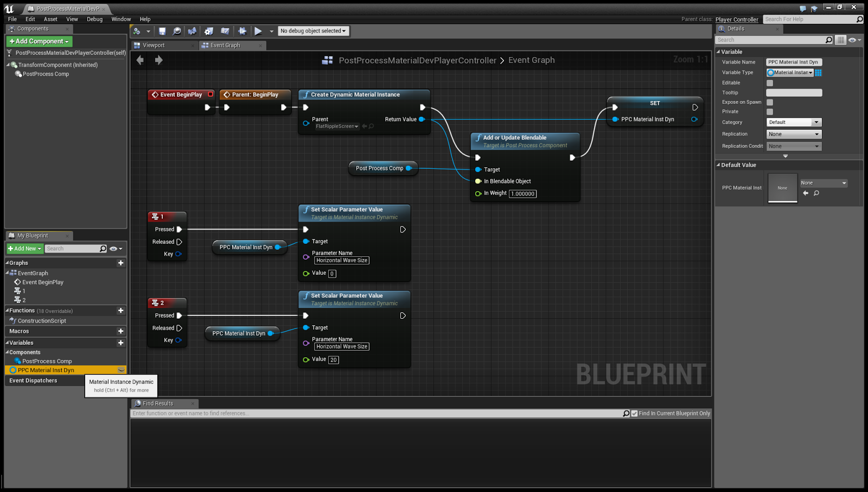Click the None default value thumbnail for PPC Material Inst

click(782, 188)
